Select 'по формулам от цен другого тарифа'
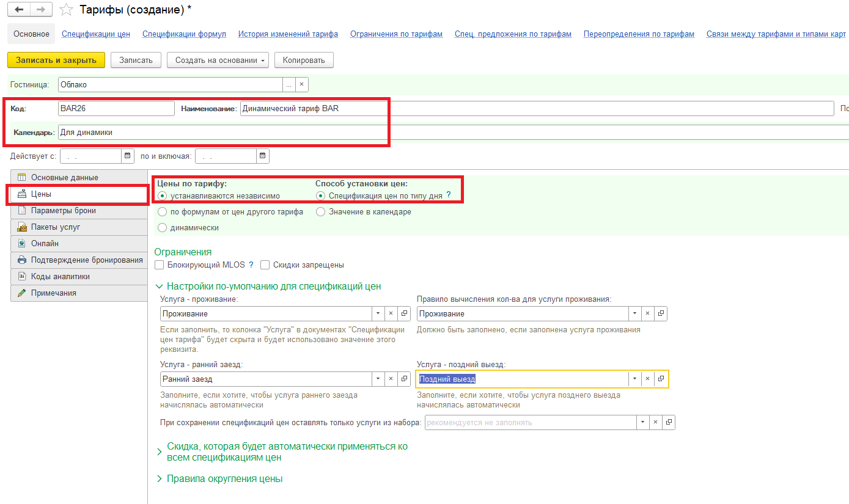 tap(162, 212)
